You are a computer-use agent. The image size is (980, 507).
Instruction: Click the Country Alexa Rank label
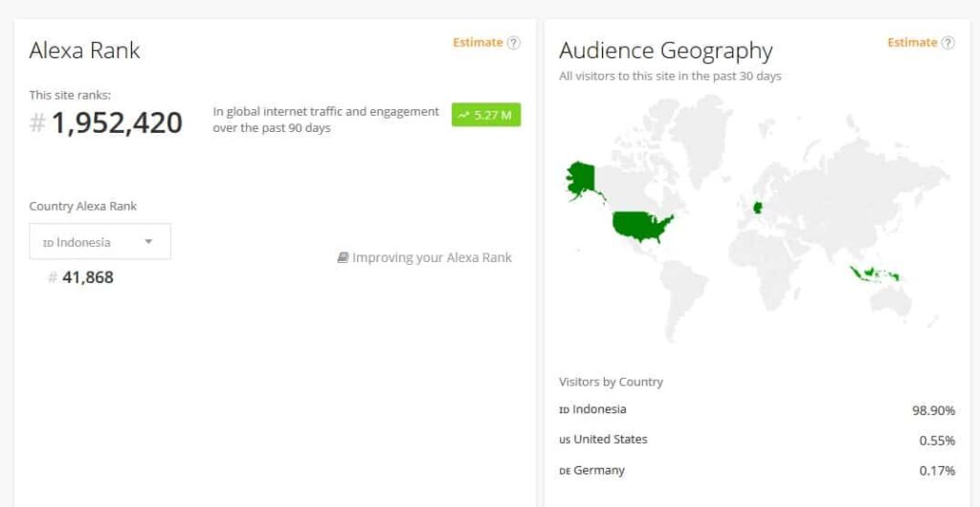coord(82,206)
